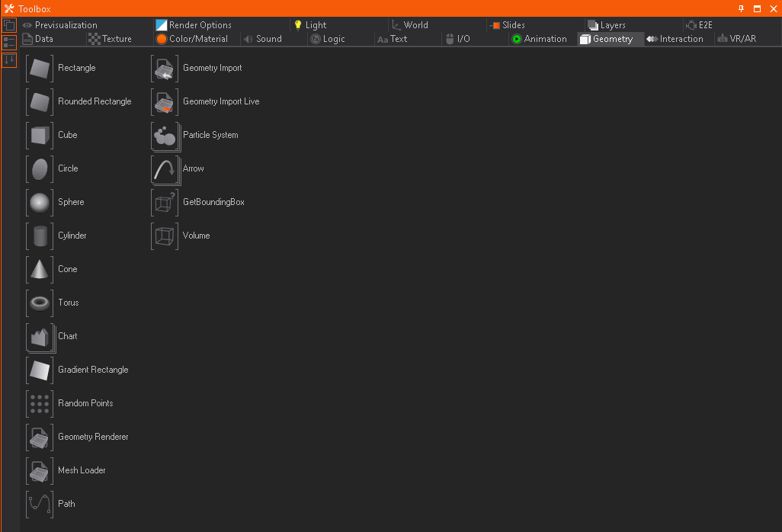Click the Mesh Loader entry
The height and width of the screenshot is (532, 782).
[x=82, y=470]
